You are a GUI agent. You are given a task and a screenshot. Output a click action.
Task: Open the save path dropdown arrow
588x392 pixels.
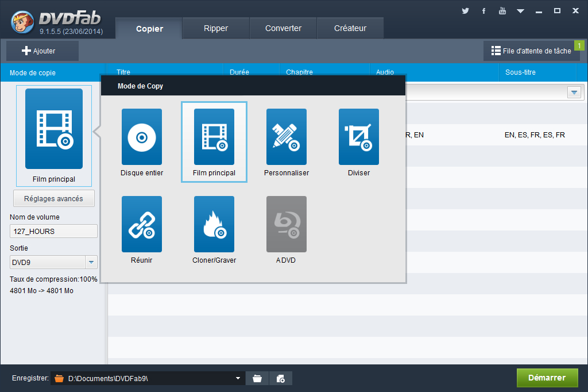(238, 378)
